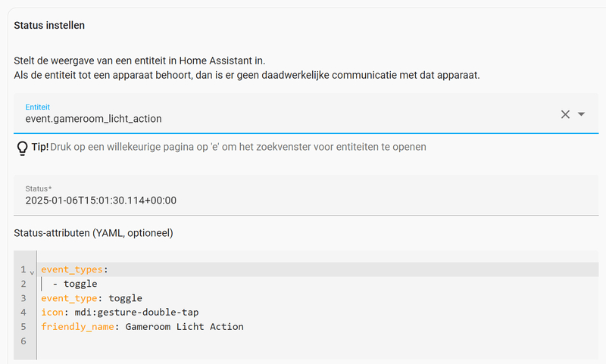Click the 'event_type: toggle' YAML line
The width and height of the screenshot is (606, 364).
92,298
